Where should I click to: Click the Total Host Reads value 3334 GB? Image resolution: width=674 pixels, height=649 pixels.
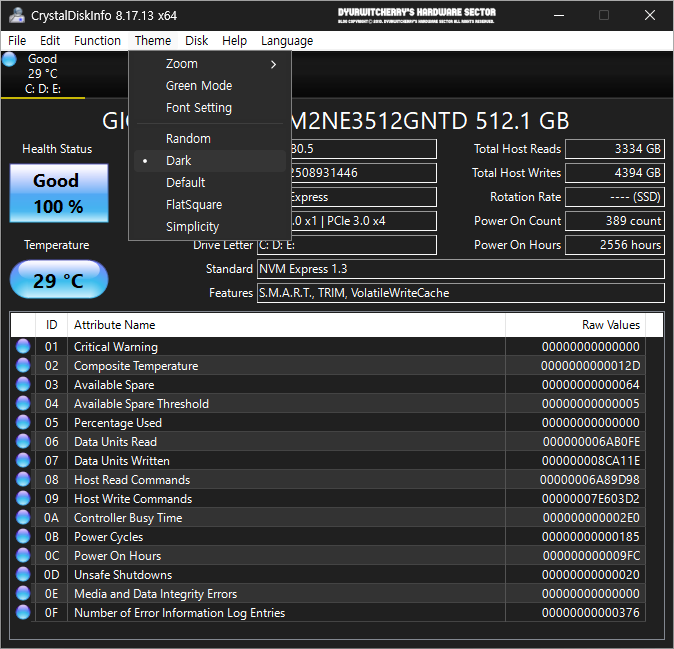(x=615, y=149)
